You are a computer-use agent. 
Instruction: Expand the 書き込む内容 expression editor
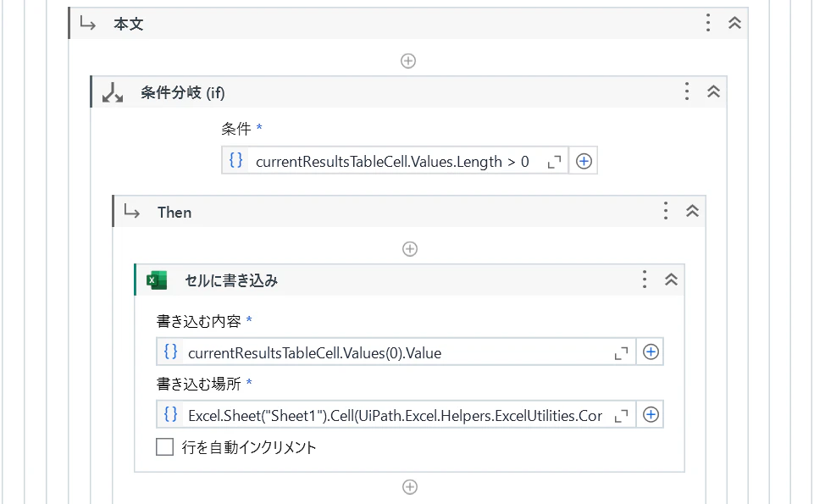pyautogui.click(x=621, y=353)
